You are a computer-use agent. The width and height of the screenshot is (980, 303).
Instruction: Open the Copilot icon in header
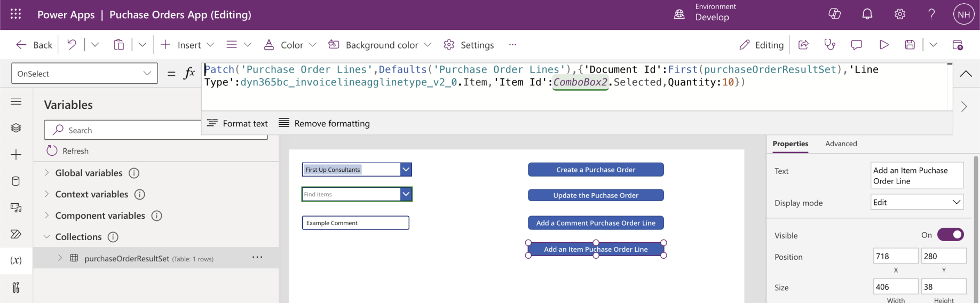pos(834,14)
